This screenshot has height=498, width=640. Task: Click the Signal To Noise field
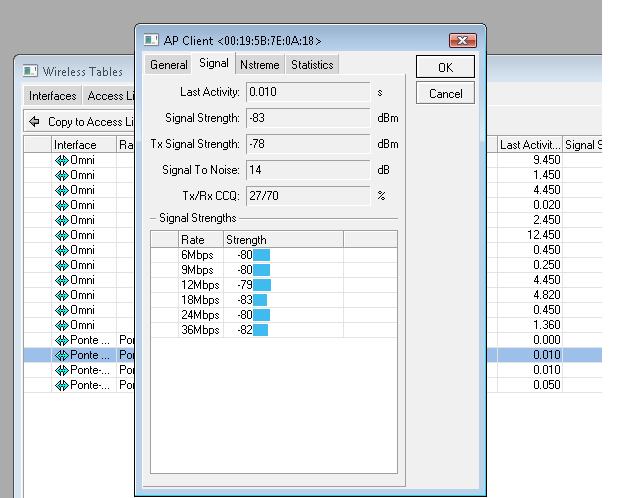pyautogui.click(x=308, y=170)
